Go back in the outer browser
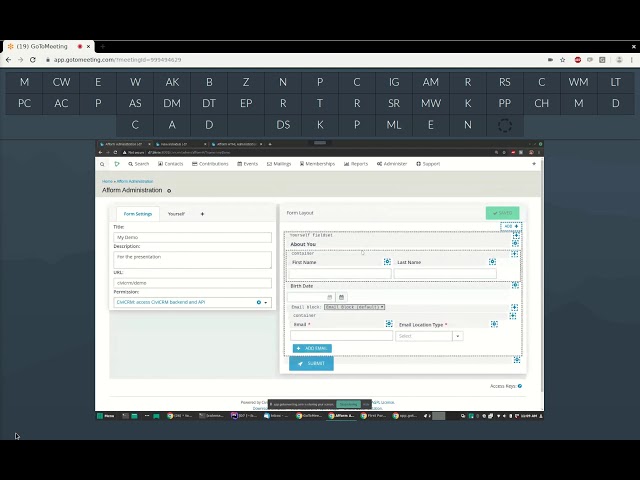This screenshot has height=480, width=640. pos(8,60)
